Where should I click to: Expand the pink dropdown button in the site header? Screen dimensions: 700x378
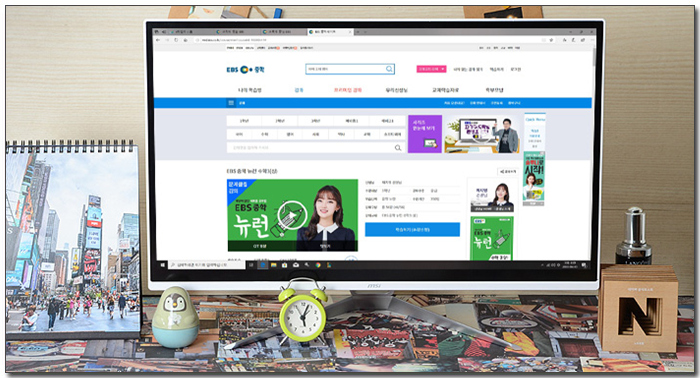pyautogui.click(x=431, y=69)
